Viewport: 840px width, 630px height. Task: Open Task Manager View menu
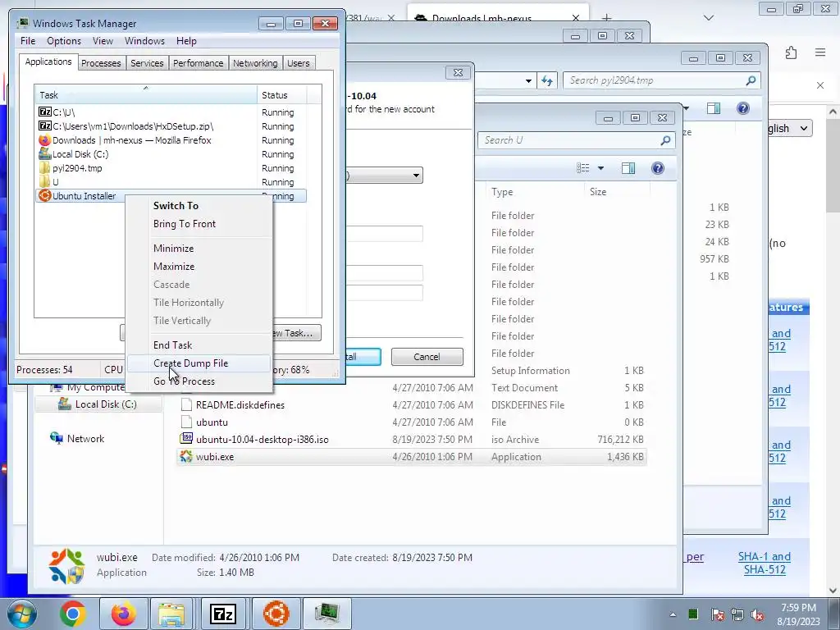coord(103,41)
